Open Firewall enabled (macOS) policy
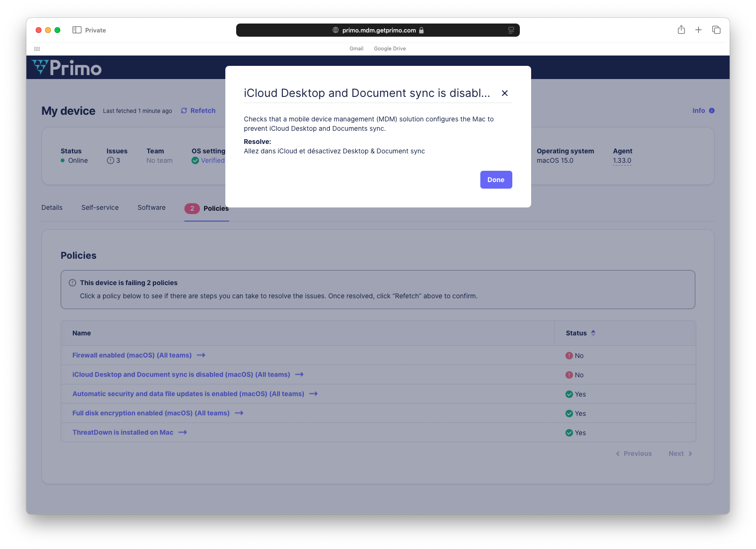The height and width of the screenshot is (549, 756). pos(132,355)
